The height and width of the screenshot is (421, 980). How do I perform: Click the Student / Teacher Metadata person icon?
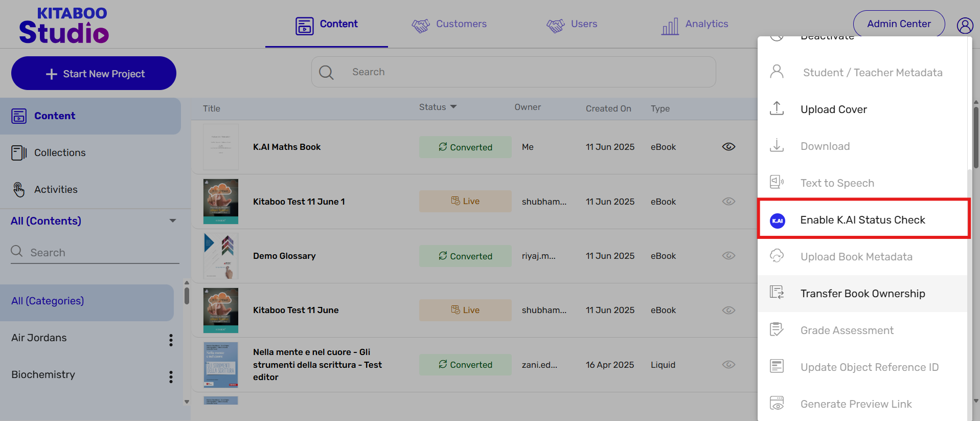[777, 72]
